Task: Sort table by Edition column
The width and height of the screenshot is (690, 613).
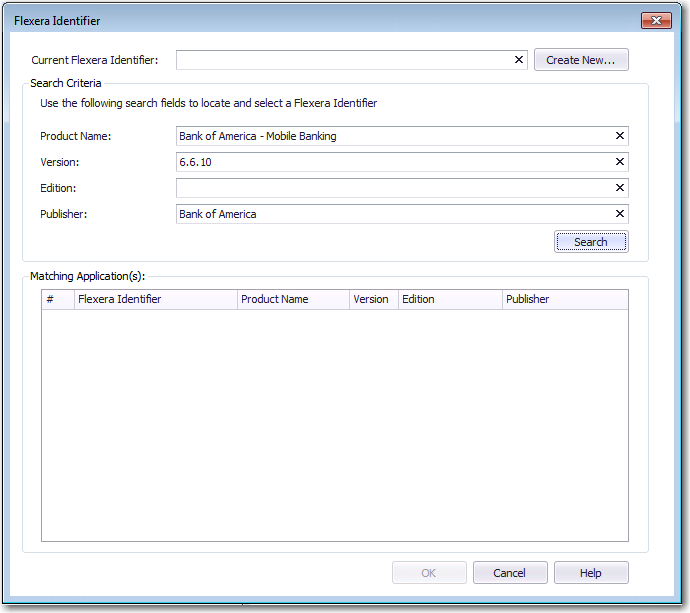Action: 449,299
